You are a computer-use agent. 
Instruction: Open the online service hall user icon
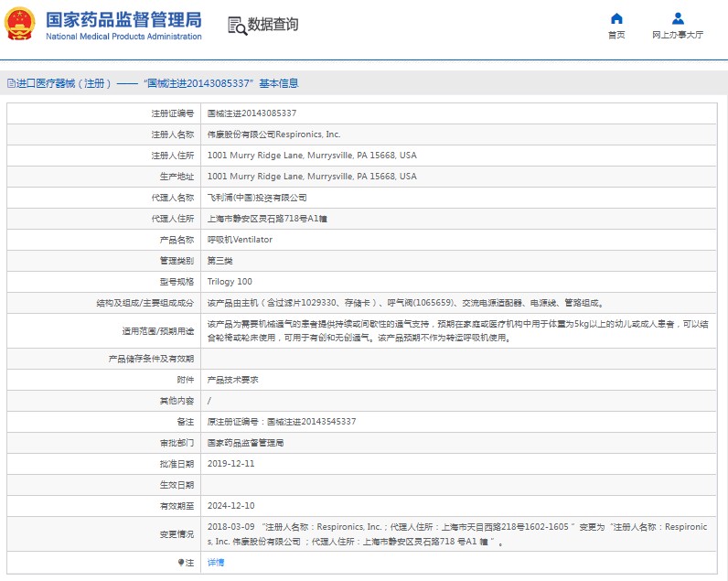coord(678,18)
